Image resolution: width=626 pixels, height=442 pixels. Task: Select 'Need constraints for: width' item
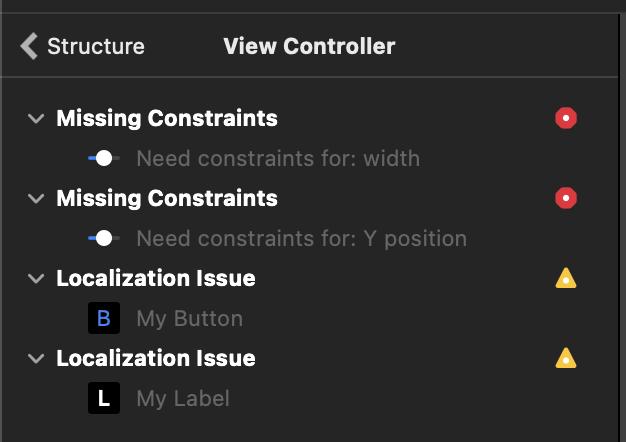(277, 158)
